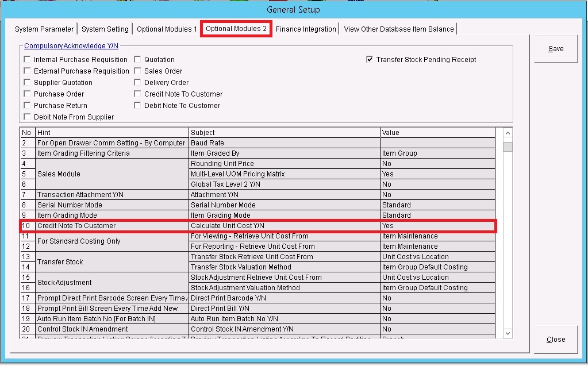Image resolution: width=588 pixels, height=366 pixels.
Task: Uncheck Transfer Stock Pending Receipt
Action: click(x=370, y=60)
